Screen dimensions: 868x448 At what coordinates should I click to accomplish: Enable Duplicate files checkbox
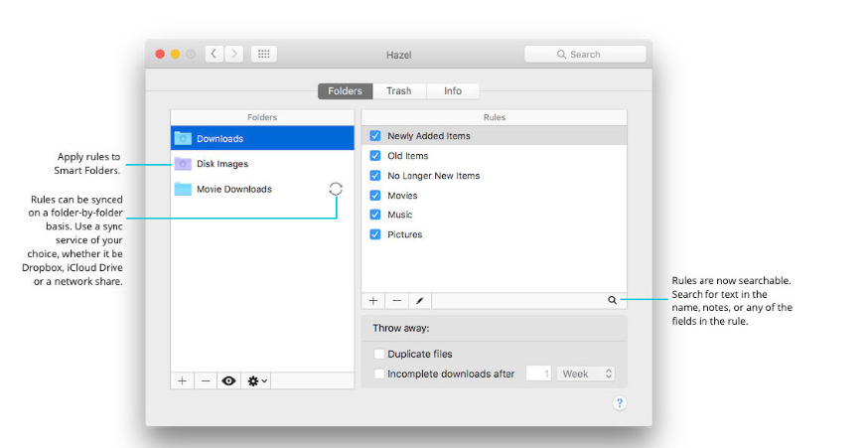click(379, 354)
